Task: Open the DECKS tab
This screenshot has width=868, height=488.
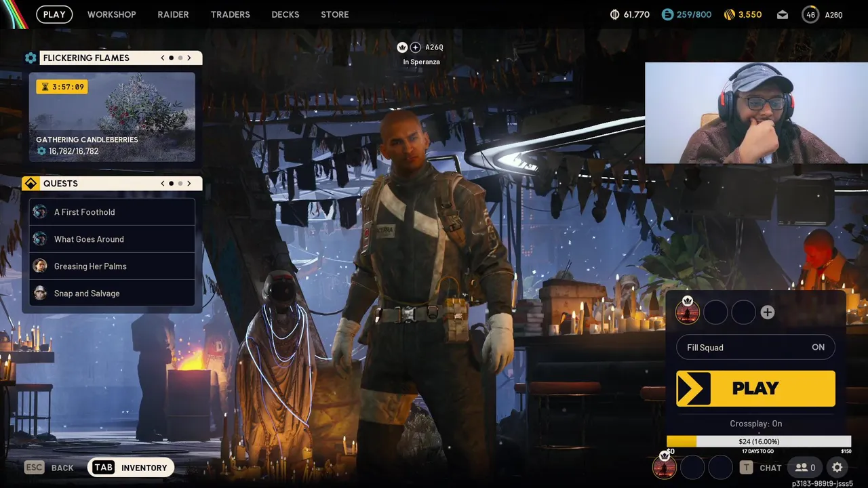Action: pos(285,14)
